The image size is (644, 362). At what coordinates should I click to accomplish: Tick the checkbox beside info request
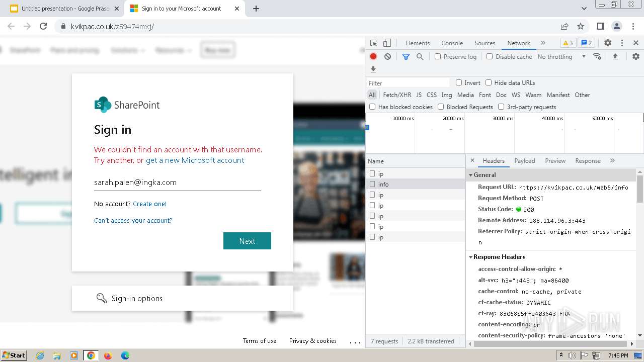pos(372,184)
